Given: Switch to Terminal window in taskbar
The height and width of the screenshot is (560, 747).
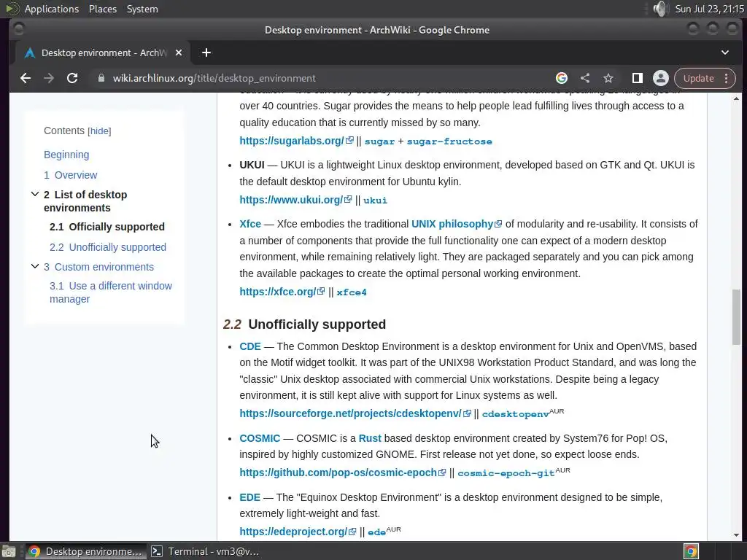Looking at the screenshot, I should [x=206, y=551].
